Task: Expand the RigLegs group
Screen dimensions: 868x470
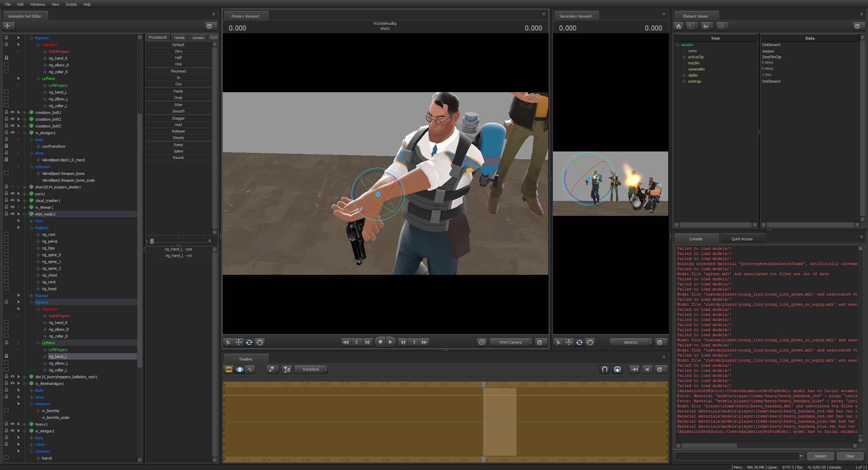Action: (x=31, y=295)
